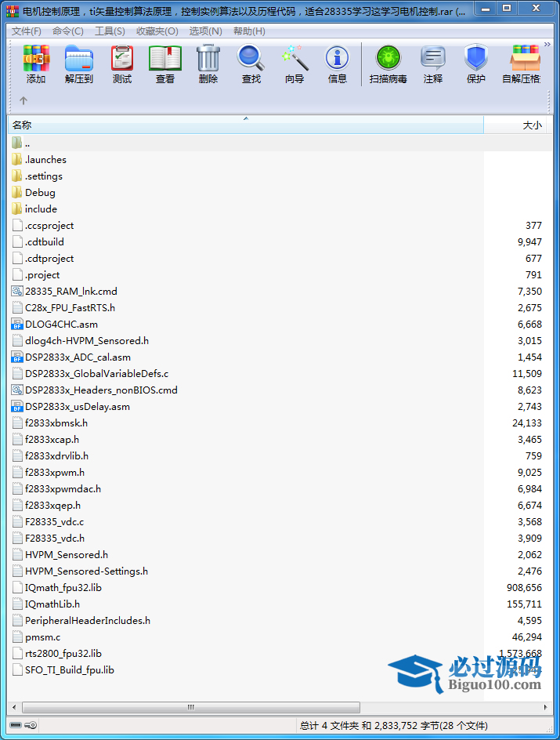
Task: Select DSP2833x_ADC_cal.asm file icon
Action: 17,357
